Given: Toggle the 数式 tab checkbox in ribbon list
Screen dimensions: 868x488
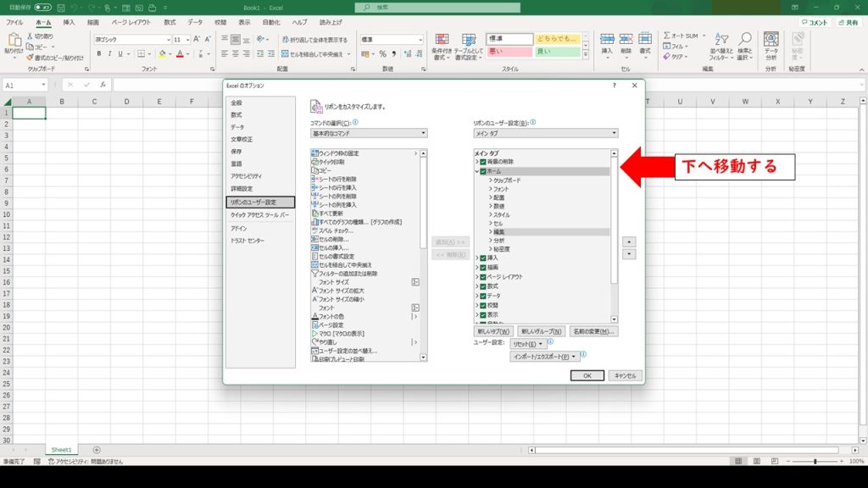Looking at the screenshot, I should pyautogui.click(x=483, y=286).
